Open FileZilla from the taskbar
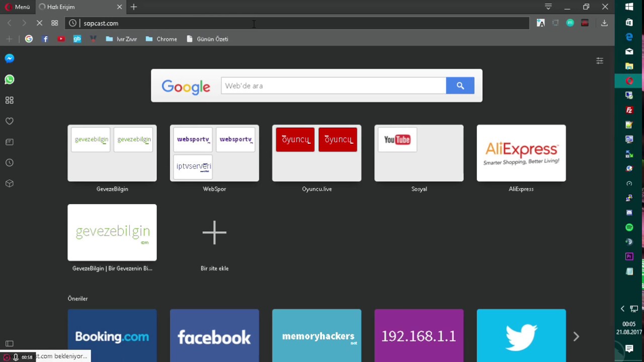Viewport: 644px width, 362px height. (x=629, y=110)
